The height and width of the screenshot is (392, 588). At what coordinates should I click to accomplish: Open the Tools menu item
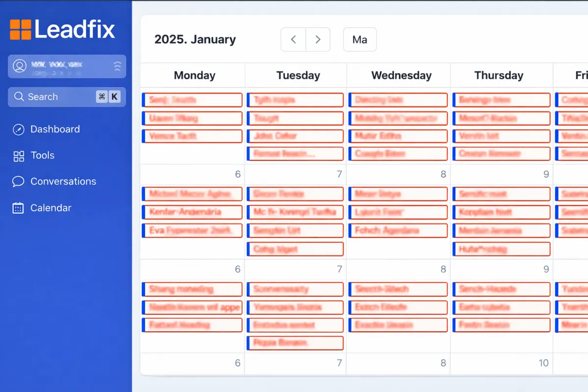pos(43,155)
